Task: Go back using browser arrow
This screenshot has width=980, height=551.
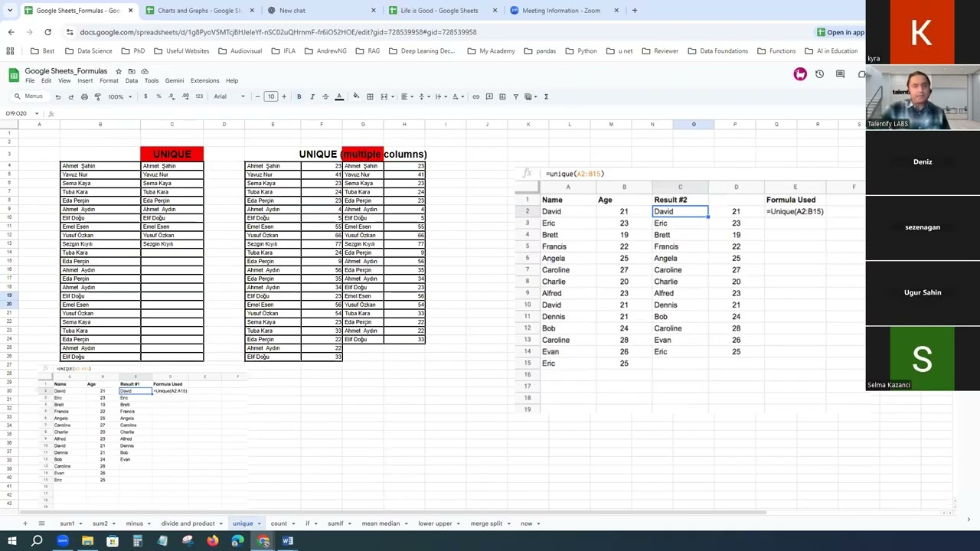Action: click(11, 32)
